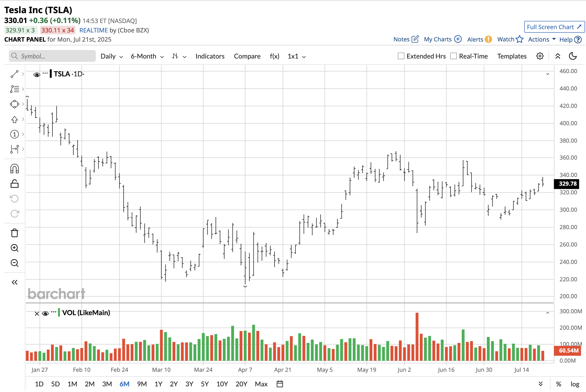Select the shapes polygon drawing tool
This screenshot has width=586, height=392.
pos(15,104)
